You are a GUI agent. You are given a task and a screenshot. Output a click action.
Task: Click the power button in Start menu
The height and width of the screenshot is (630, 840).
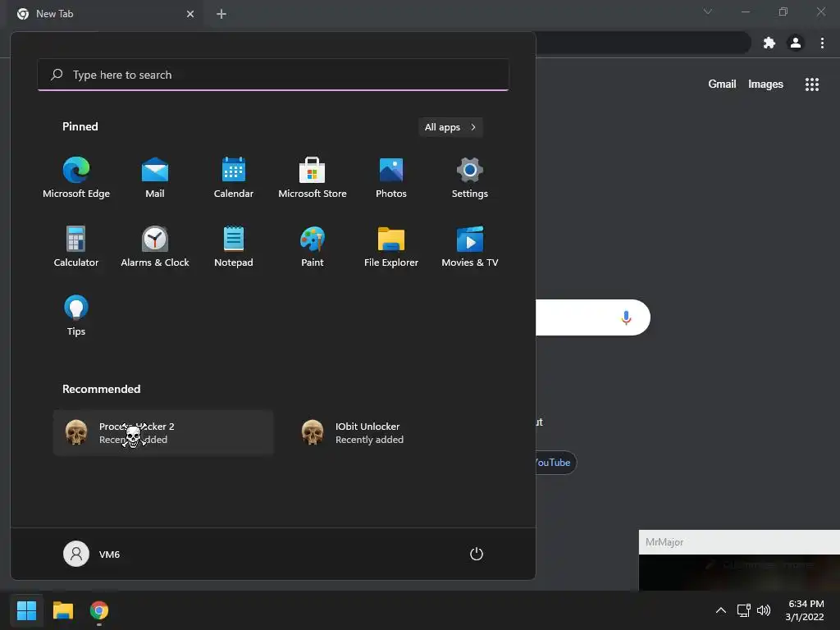477,554
